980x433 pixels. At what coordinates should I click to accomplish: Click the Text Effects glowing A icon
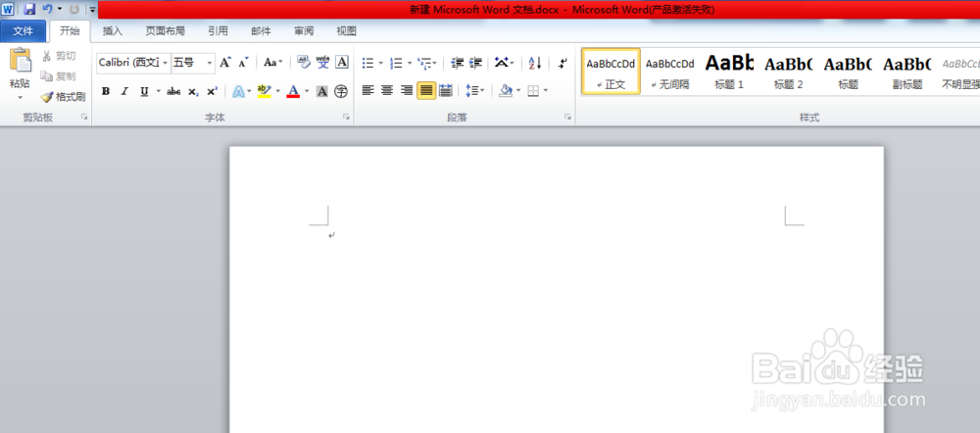[x=238, y=91]
